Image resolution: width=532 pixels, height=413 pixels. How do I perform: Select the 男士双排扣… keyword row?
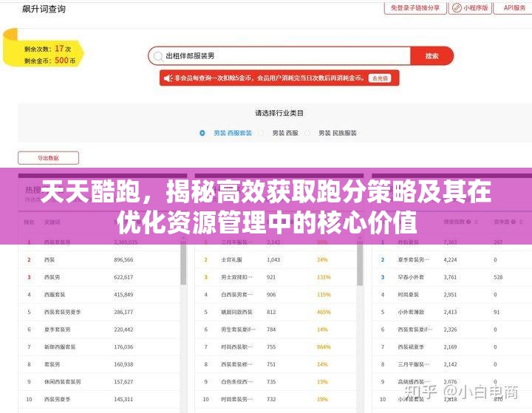point(237,277)
